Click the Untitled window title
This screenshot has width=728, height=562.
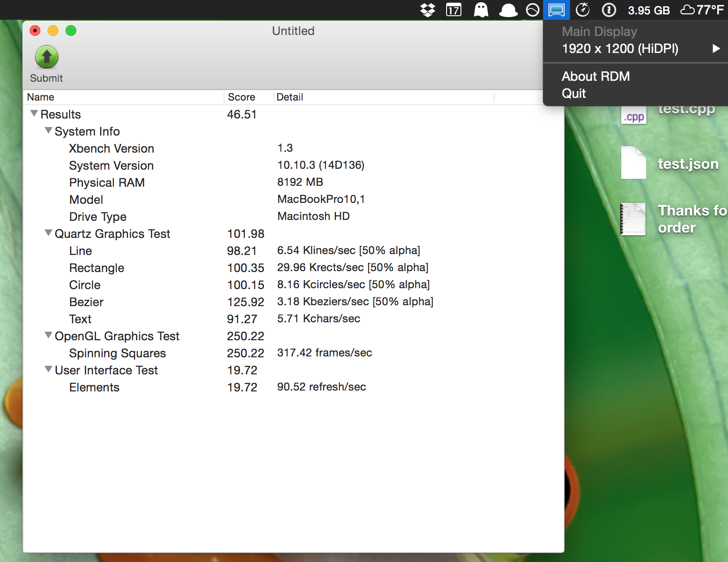click(x=293, y=31)
